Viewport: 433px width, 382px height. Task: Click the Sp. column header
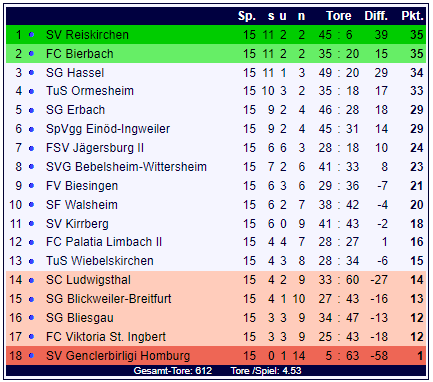tap(247, 16)
